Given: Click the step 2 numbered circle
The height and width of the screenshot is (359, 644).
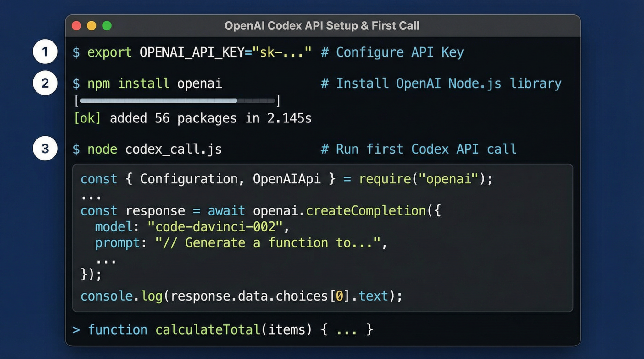Looking at the screenshot, I should tap(45, 83).
